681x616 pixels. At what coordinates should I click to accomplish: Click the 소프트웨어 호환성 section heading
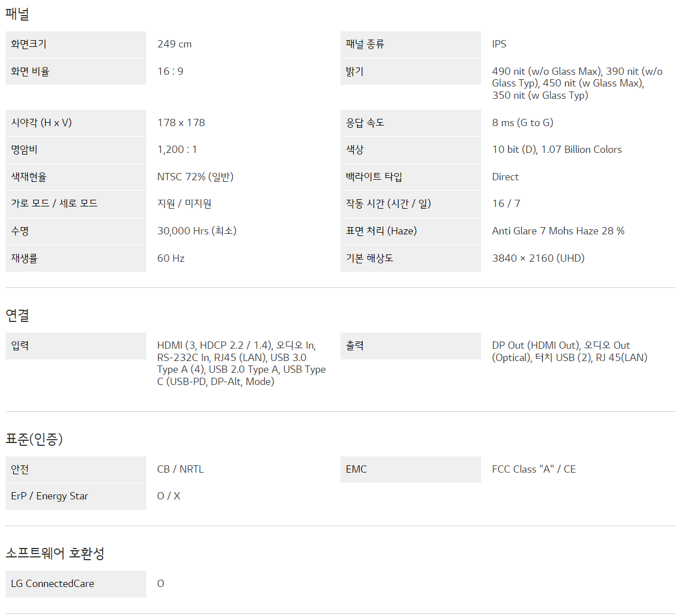coord(55,554)
